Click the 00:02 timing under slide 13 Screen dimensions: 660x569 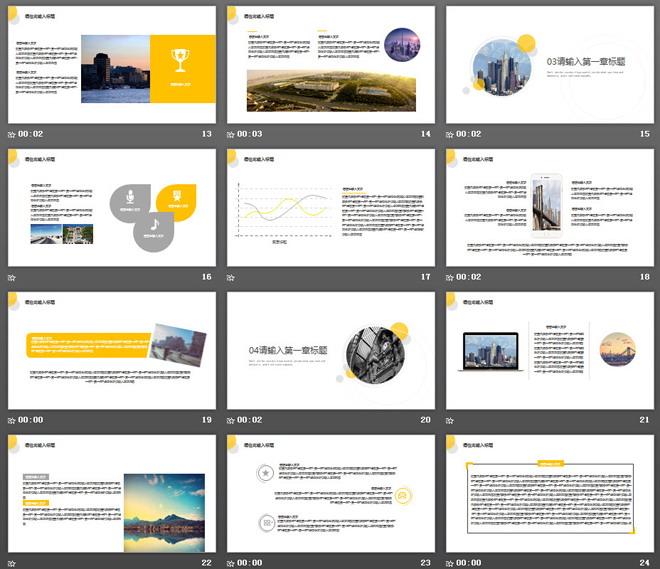(x=30, y=134)
